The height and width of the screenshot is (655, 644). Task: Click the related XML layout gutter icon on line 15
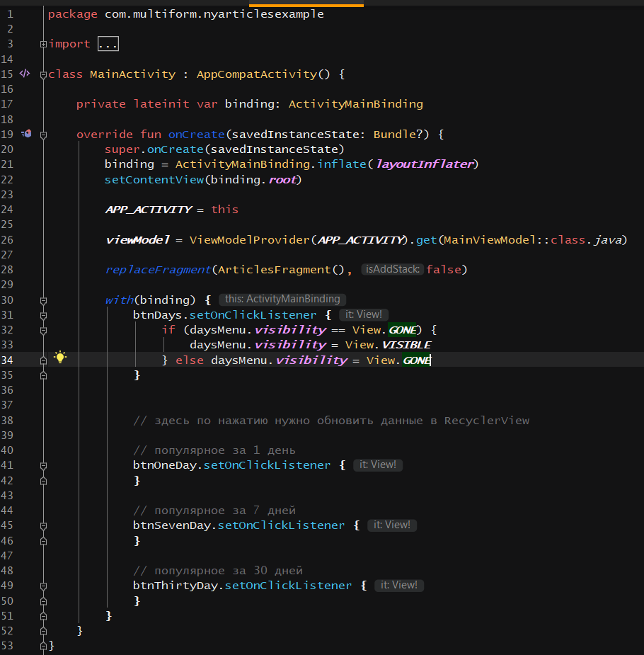(25, 74)
